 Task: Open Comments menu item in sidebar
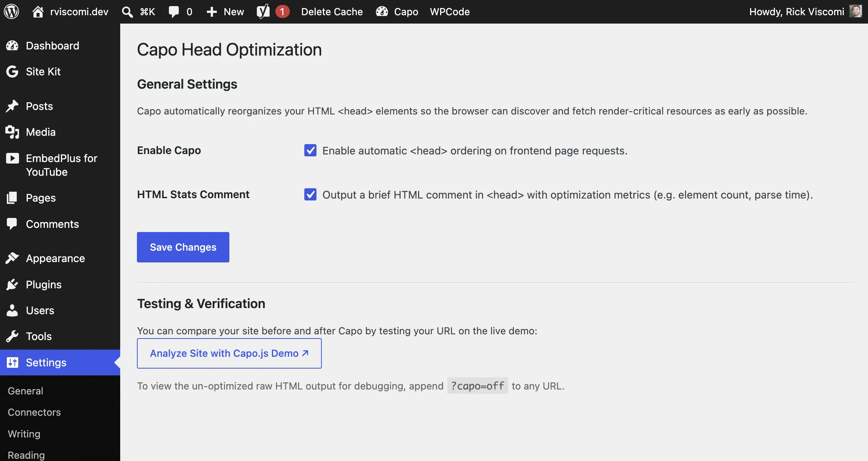(x=52, y=224)
